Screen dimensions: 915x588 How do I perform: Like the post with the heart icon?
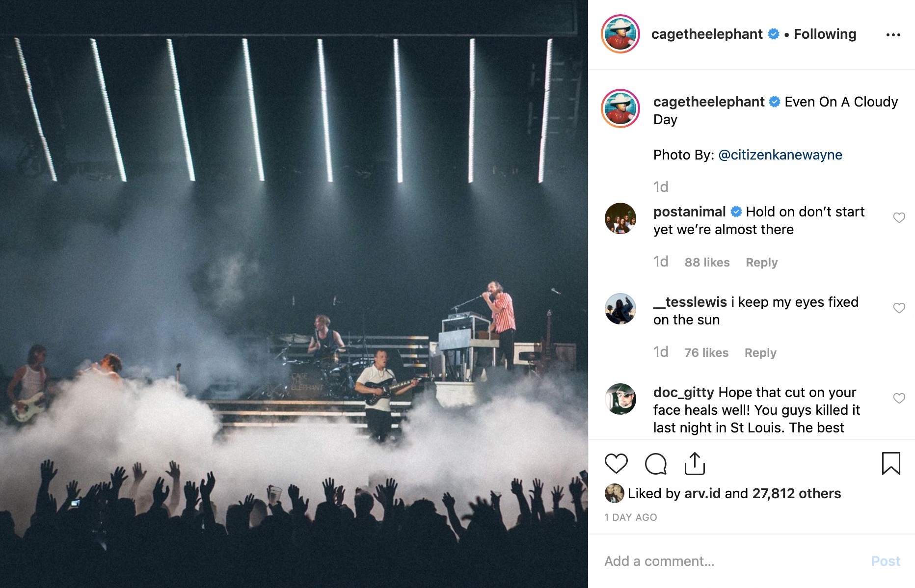coord(616,464)
